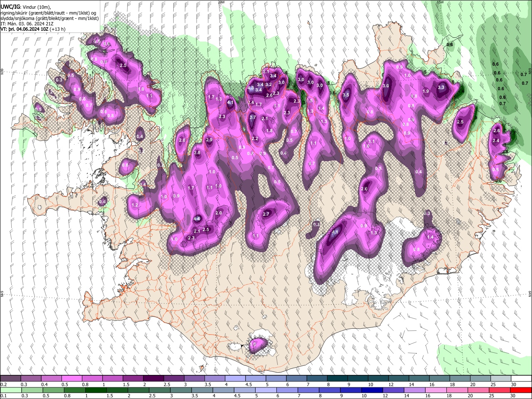The width and height of the screenshot is (532, 399).
Task: Click the 3.7 snowfall value on map
Action: click(x=253, y=118)
